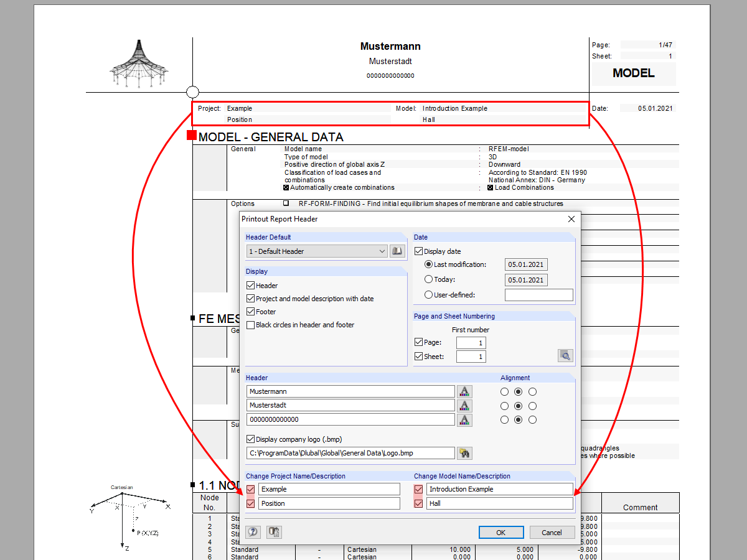Toggle the Footer display checkbox

(x=251, y=311)
